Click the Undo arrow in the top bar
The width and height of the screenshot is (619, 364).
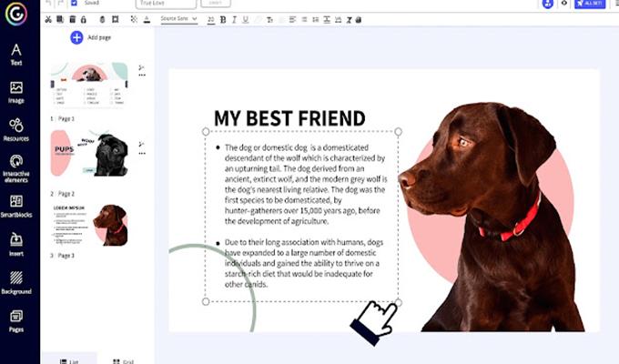(x=48, y=3)
